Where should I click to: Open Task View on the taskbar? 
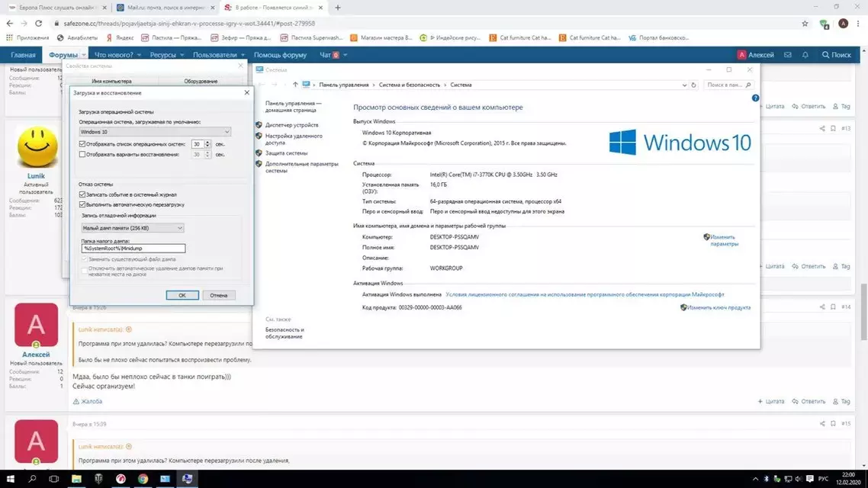tap(53, 479)
